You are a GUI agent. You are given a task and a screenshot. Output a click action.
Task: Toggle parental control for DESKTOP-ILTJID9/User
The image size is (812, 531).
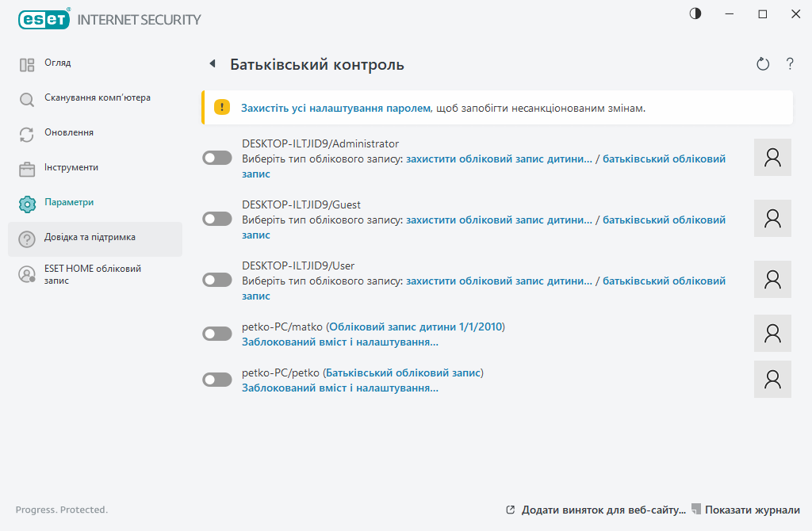click(x=217, y=280)
